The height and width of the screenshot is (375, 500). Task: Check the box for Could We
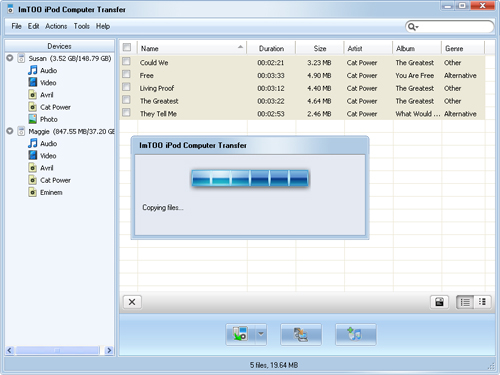tap(126, 61)
